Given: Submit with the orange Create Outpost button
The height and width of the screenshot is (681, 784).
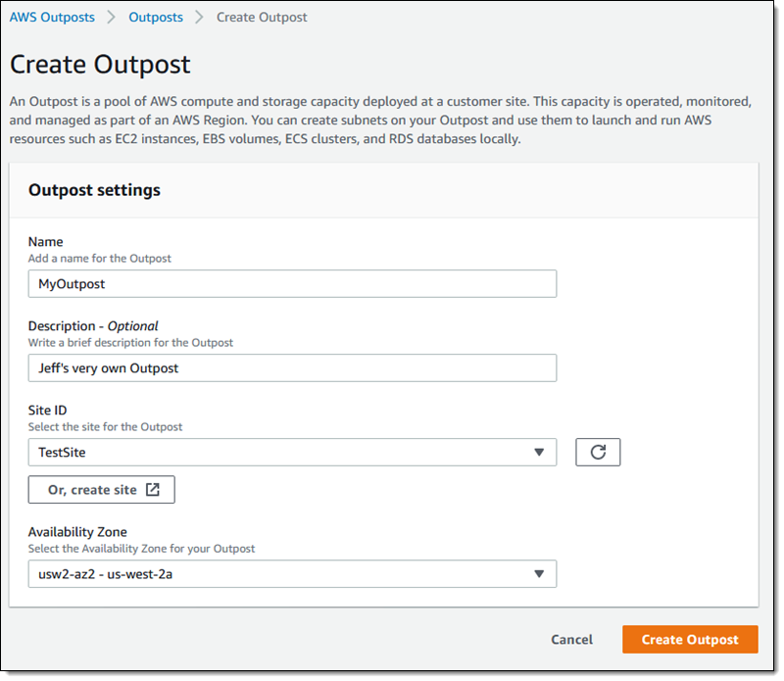Looking at the screenshot, I should pos(690,640).
